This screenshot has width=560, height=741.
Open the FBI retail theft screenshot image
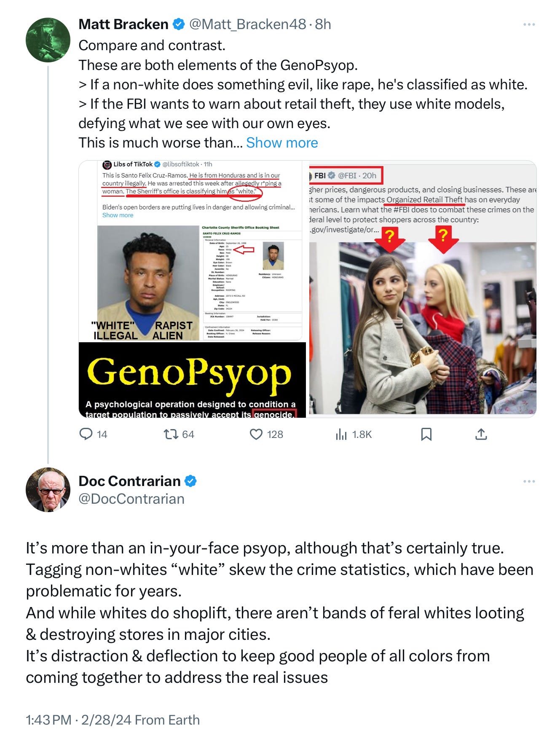tap(423, 289)
